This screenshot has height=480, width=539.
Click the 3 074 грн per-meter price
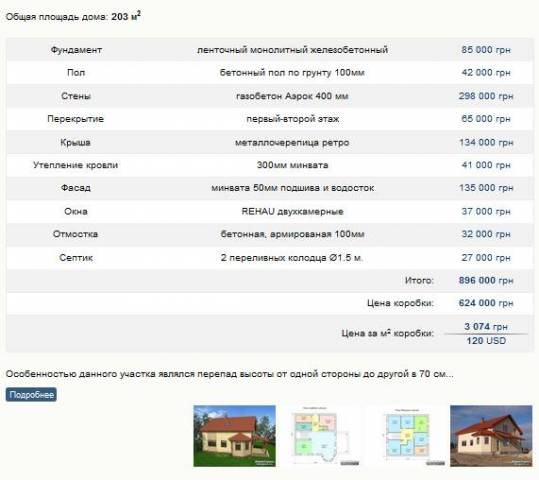click(x=486, y=326)
